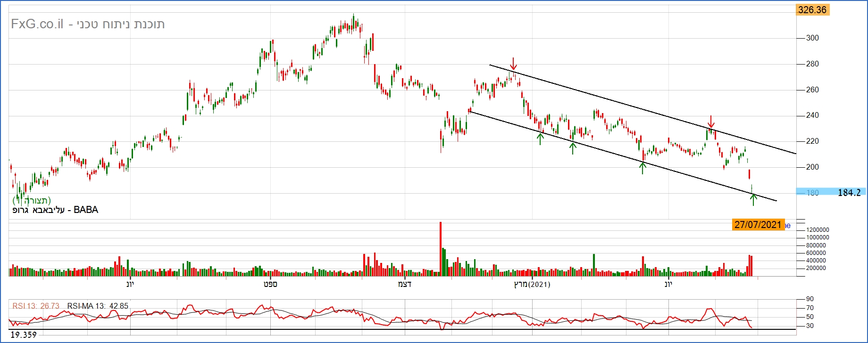Click the orange 326.36 price label

pos(812,10)
